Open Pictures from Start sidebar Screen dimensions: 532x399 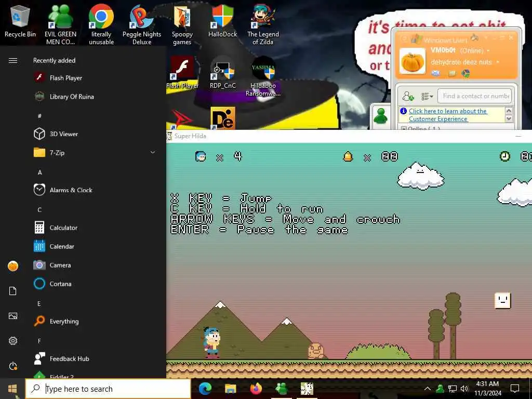13,316
